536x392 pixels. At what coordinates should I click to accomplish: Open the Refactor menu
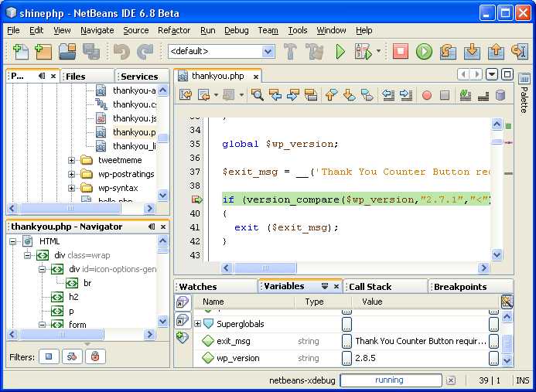pos(174,30)
